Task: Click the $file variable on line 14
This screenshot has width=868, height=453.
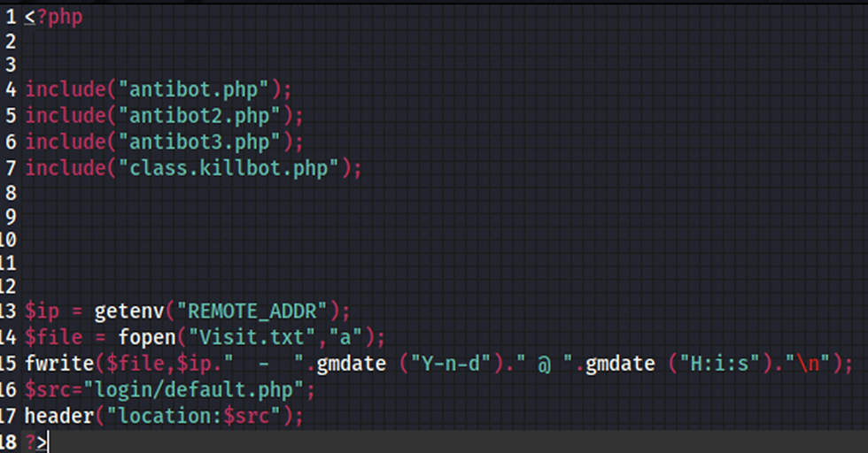Action: 54,337
